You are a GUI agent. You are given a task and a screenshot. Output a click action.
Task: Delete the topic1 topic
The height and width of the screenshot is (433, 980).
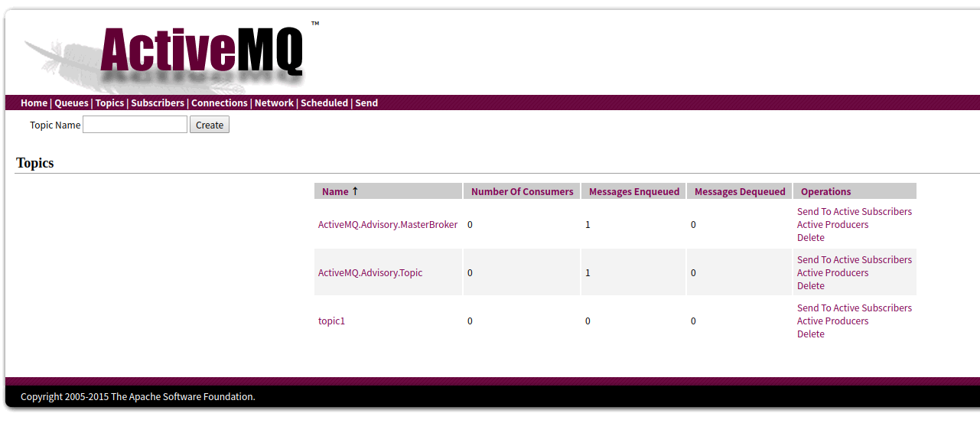[811, 334]
